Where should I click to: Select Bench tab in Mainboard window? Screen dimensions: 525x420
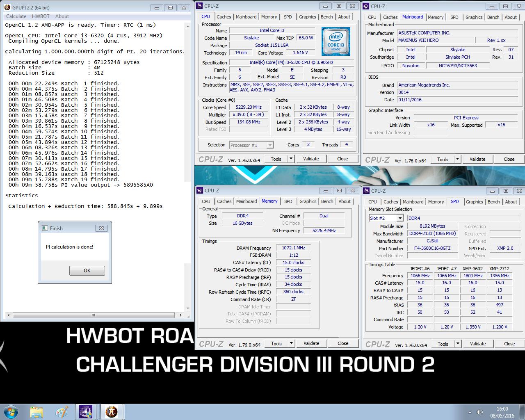(493, 17)
